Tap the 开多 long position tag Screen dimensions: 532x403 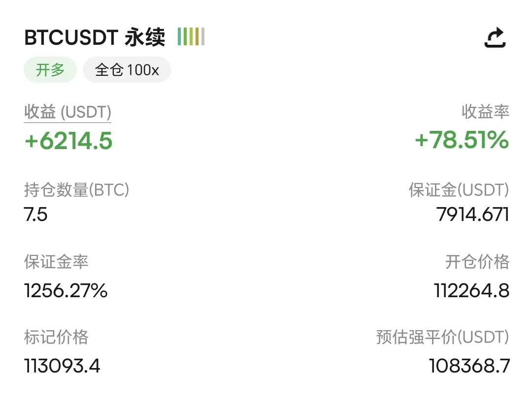tap(50, 70)
